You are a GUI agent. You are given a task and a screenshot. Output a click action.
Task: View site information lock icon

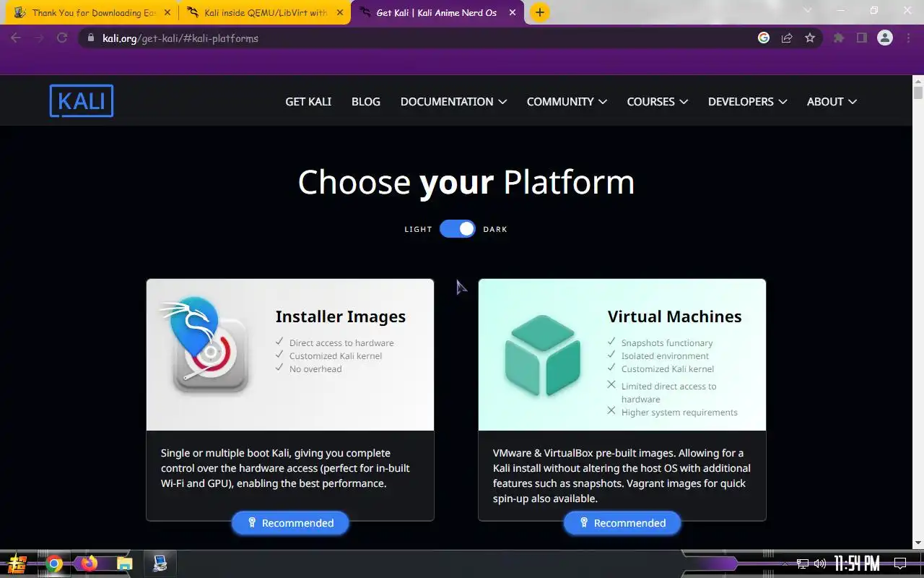click(90, 38)
